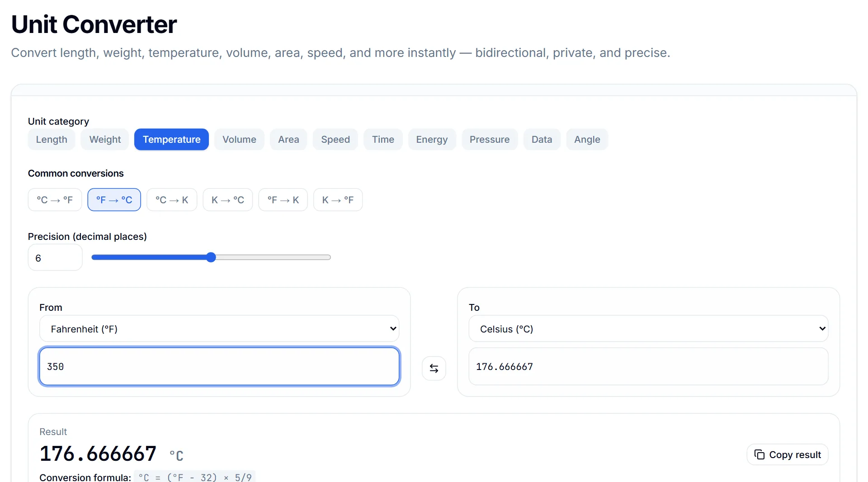
Task: Open the Speed category
Action: (x=335, y=140)
